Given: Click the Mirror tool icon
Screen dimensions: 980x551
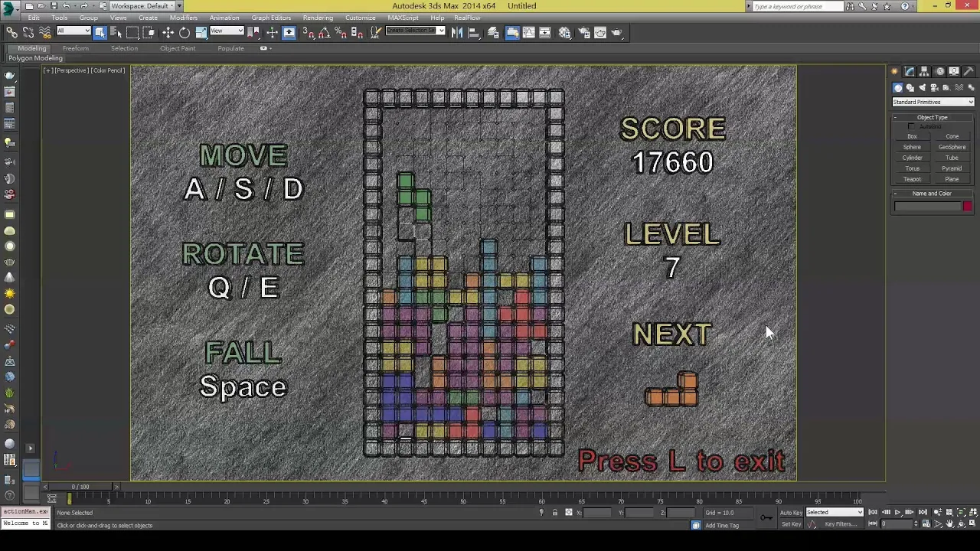Looking at the screenshot, I should pyautogui.click(x=456, y=32).
